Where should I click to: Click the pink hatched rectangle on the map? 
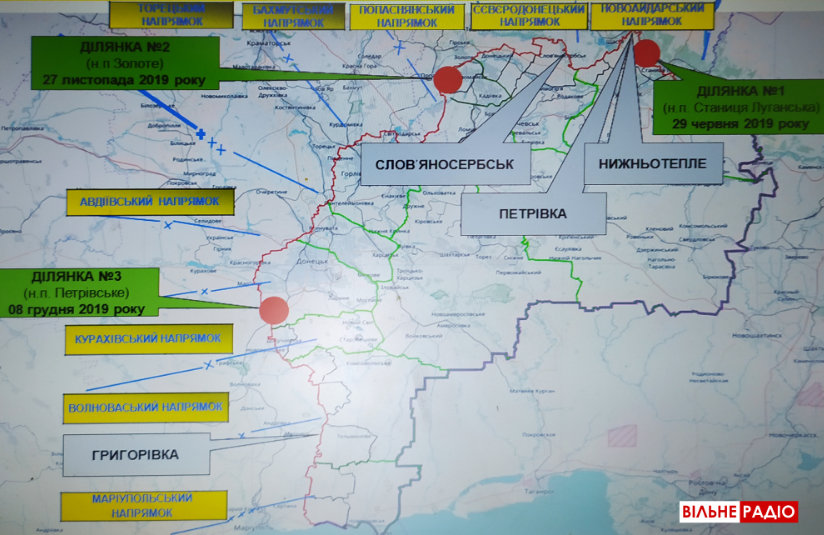click(x=623, y=435)
